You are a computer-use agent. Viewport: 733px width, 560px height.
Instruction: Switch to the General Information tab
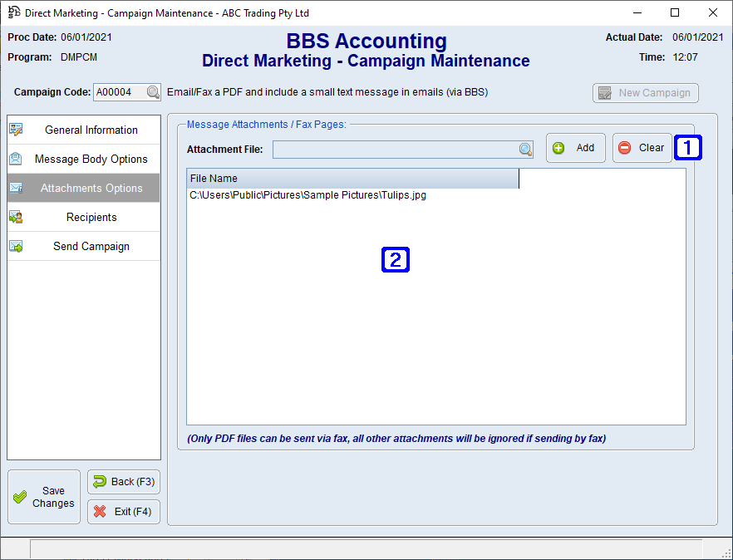click(83, 130)
